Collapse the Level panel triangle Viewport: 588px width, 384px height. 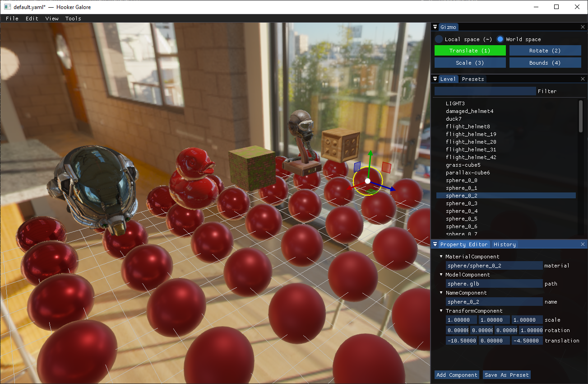[x=435, y=79]
